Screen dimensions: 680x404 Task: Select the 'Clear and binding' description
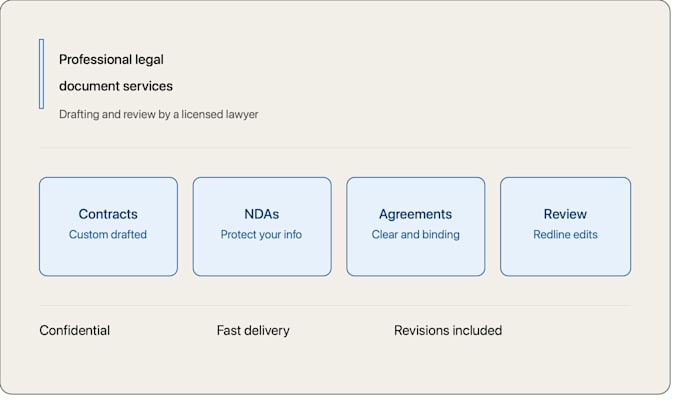[x=415, y=235]
